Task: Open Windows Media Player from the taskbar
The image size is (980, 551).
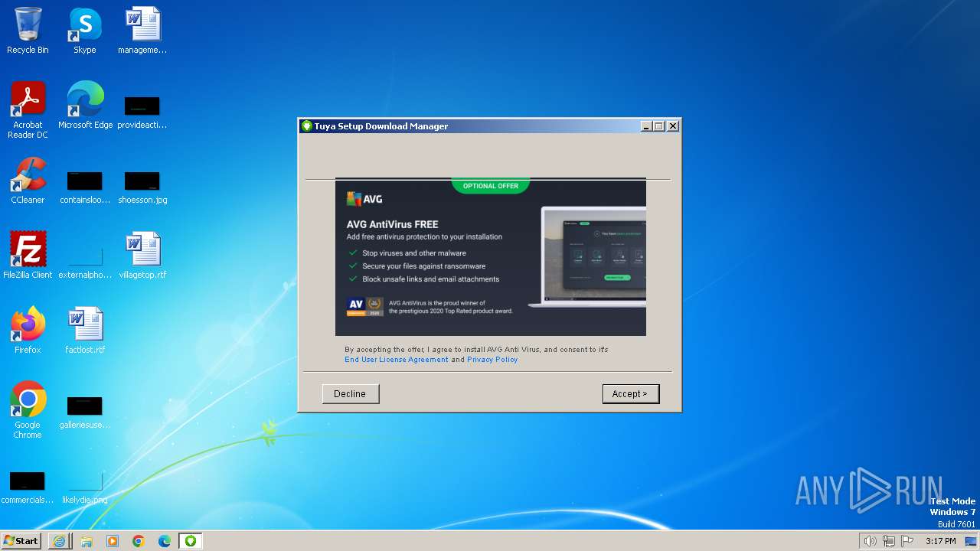Action: (x=113, y=541)
